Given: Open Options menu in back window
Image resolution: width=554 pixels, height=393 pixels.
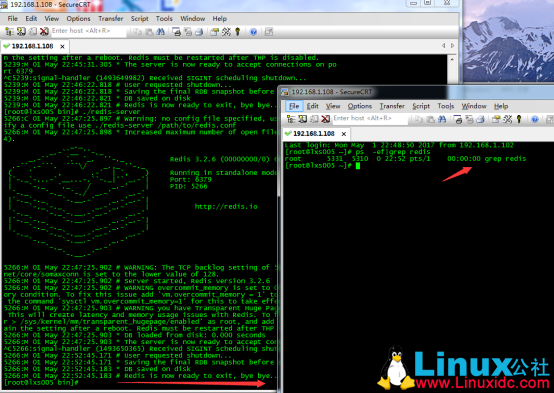Looking at the screenshot, I should pos(78,19).
